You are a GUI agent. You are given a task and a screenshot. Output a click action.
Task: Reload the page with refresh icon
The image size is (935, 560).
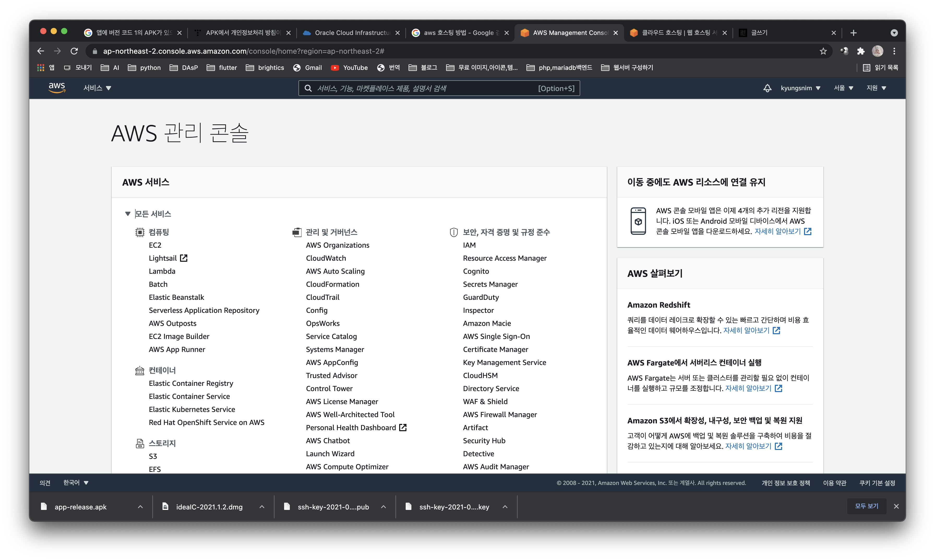[74, 51]
